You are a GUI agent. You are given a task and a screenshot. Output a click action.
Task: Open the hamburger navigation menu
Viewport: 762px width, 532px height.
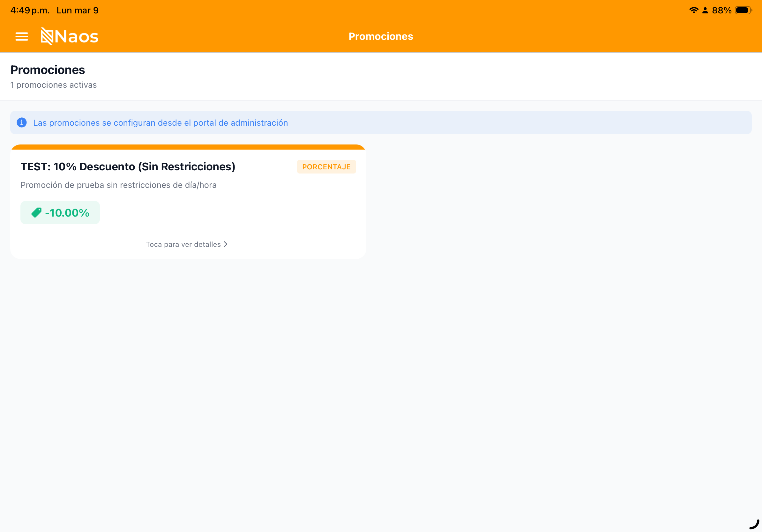tap(21, 36)
